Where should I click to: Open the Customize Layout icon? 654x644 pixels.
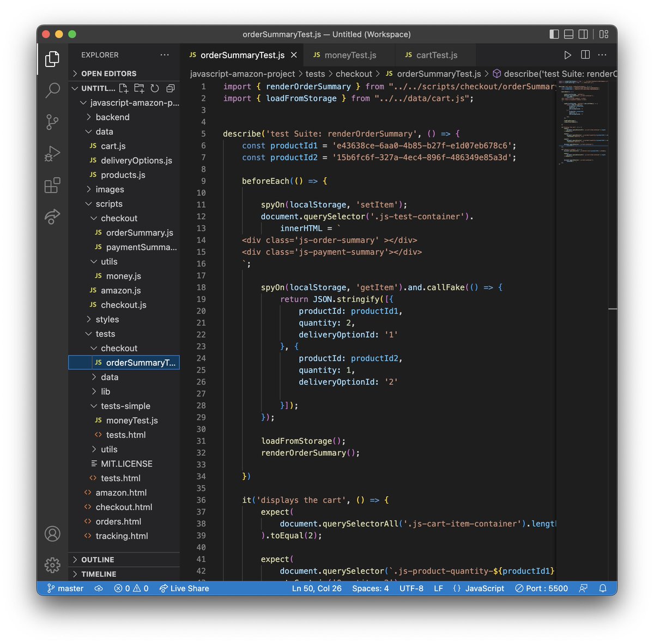(x=604, y=34)
